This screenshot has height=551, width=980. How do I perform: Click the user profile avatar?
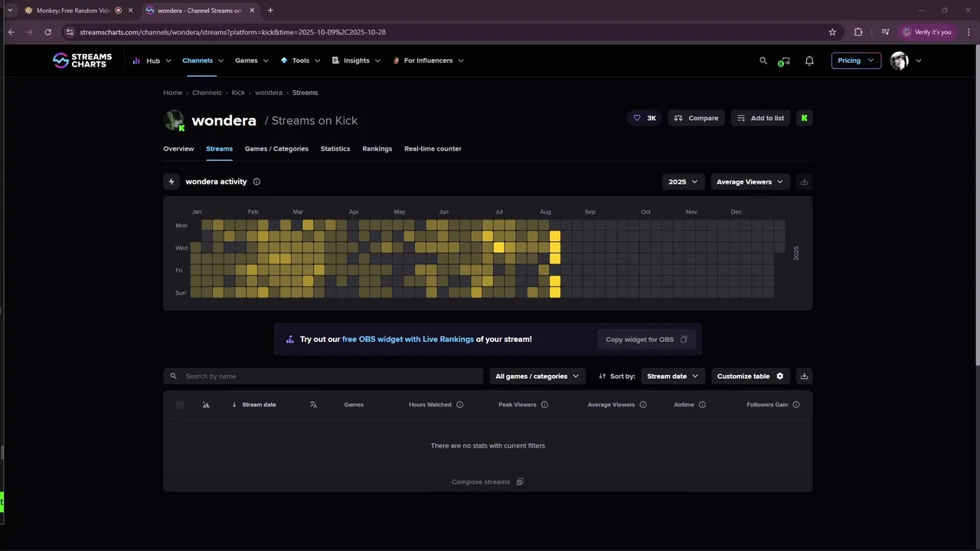point(900,60)
